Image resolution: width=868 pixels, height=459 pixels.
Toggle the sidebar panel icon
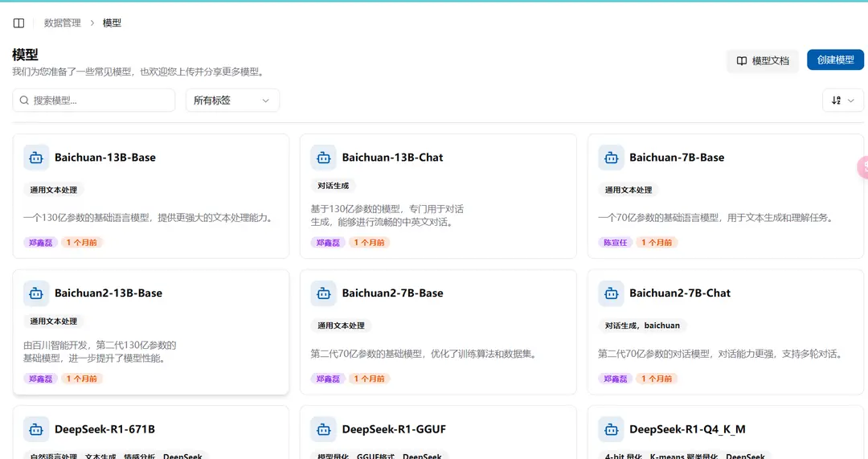(x=18, y=23)
